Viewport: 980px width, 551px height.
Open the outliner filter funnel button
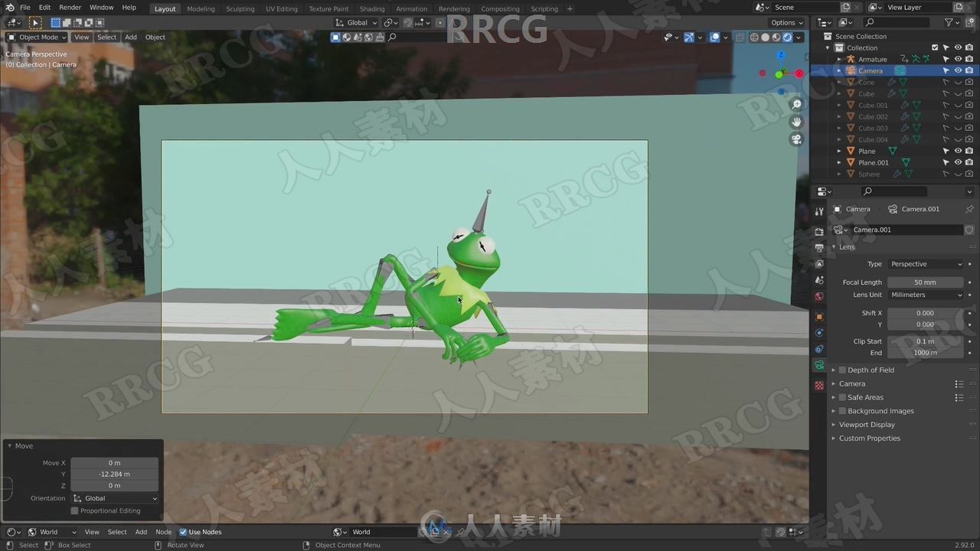[949, 23]
